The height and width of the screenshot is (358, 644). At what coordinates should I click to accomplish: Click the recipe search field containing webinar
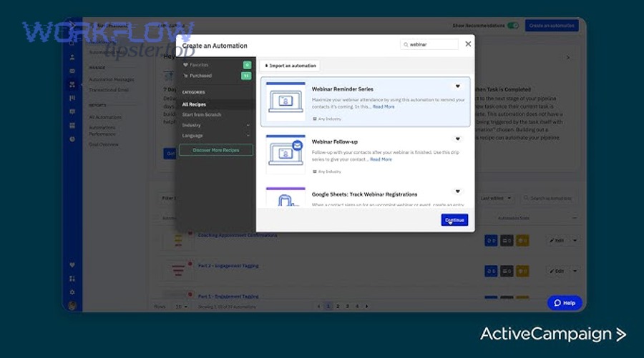point(429,44)
